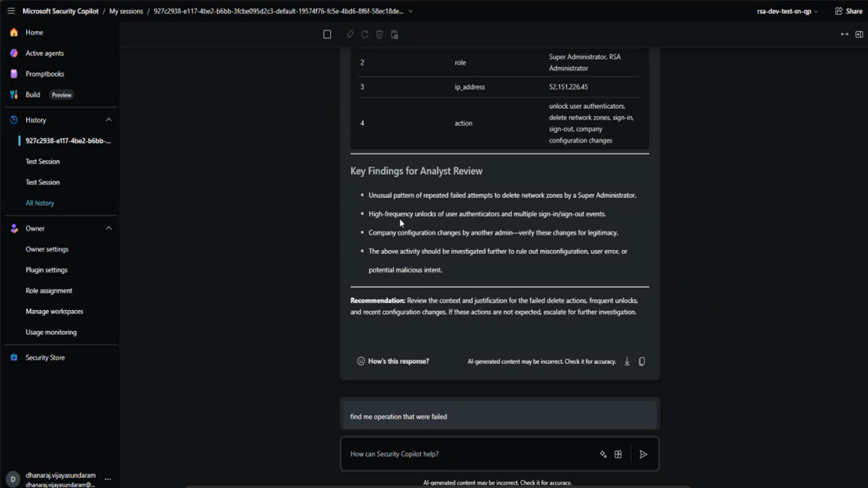Image resolution: width=868 pixels, height=488 pixels.
Task: Click the download response icon
Action: tap(627, 361)
